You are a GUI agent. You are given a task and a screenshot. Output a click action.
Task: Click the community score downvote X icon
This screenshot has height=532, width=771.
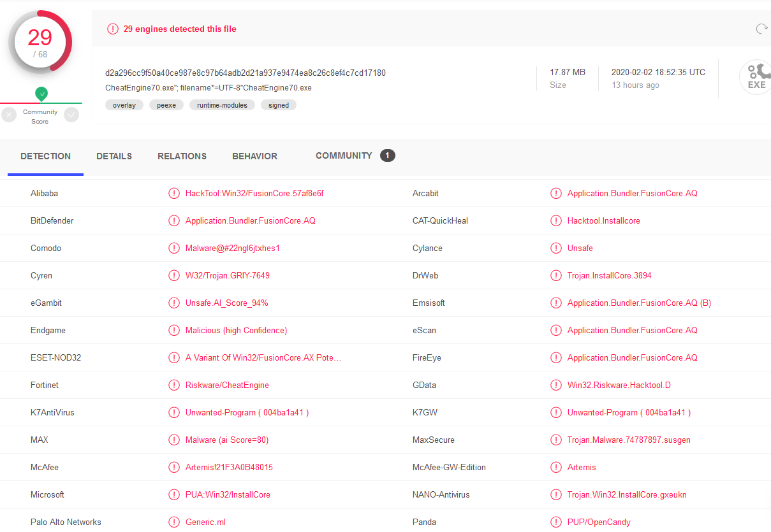9,115
